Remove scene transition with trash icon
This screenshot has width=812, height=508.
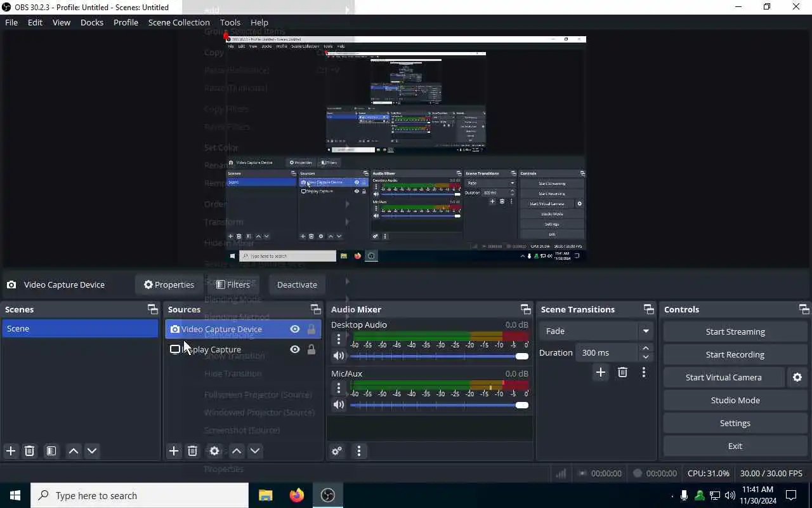[x=622, y=373]
